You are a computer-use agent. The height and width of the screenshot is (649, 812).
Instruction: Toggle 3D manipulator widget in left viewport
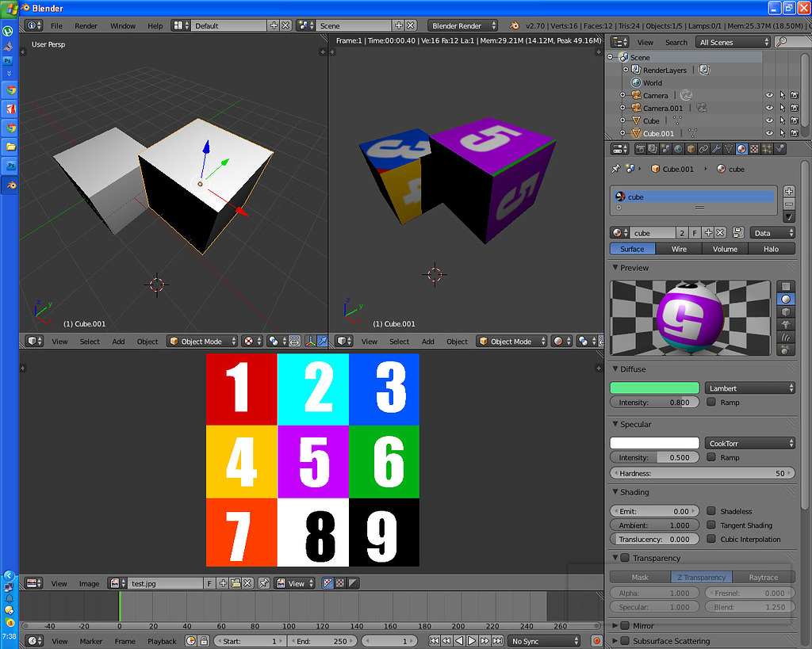[x=310, y=341]
